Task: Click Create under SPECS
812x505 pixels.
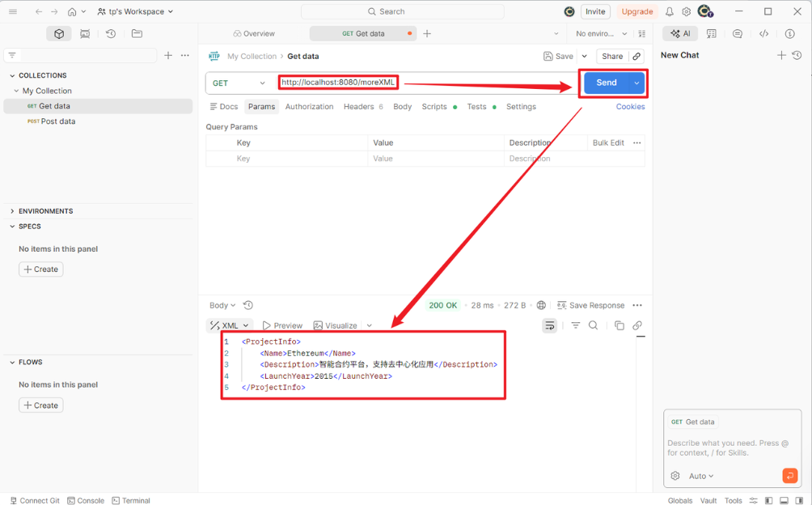Action: click(41, 269)
